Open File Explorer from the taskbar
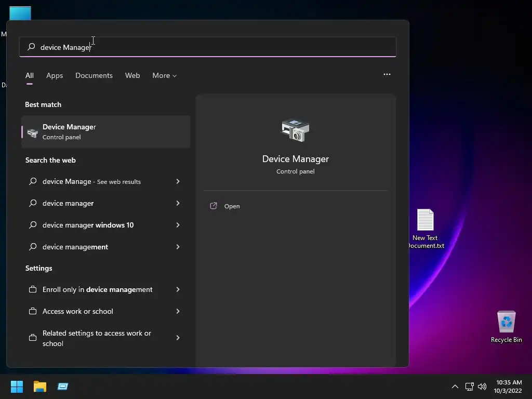This screenshot has height=399, width=532. click(39, 387)
